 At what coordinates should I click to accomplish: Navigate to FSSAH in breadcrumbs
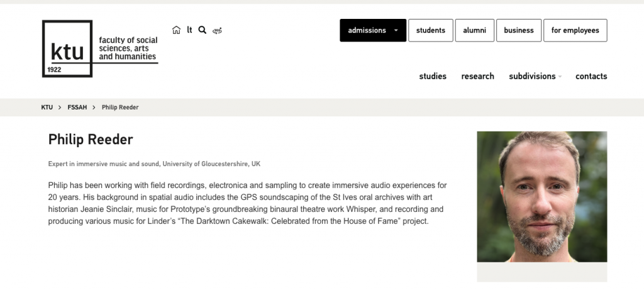coord(77,108)
